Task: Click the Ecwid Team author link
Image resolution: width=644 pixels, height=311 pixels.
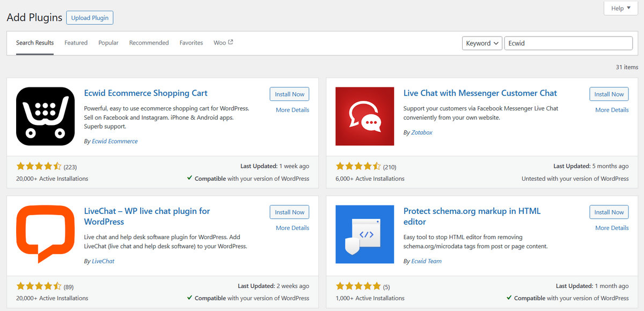Action: pyautogui.click(x=426, y=261)
